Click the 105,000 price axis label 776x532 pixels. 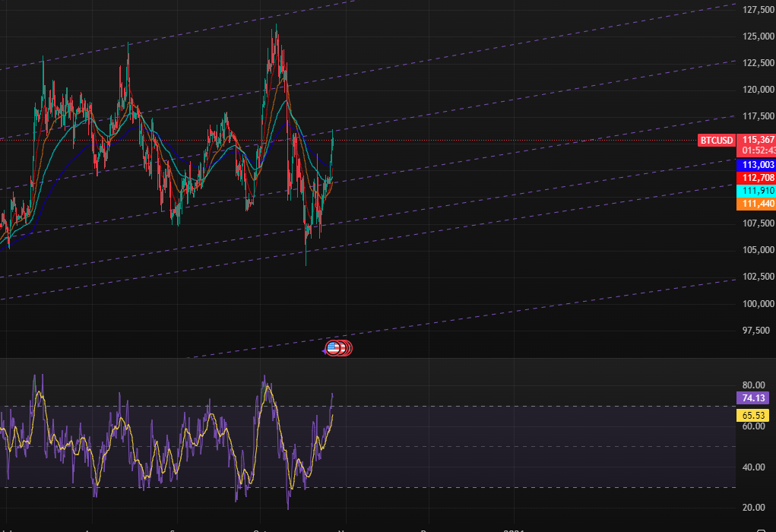coord(759,250)
